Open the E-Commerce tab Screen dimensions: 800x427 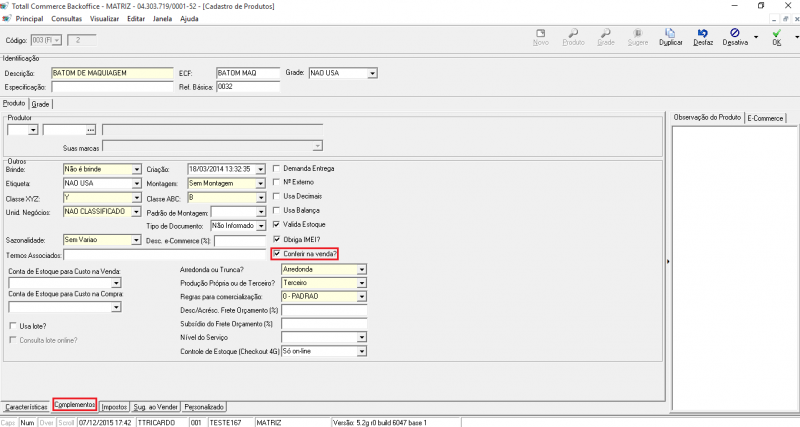767,118
